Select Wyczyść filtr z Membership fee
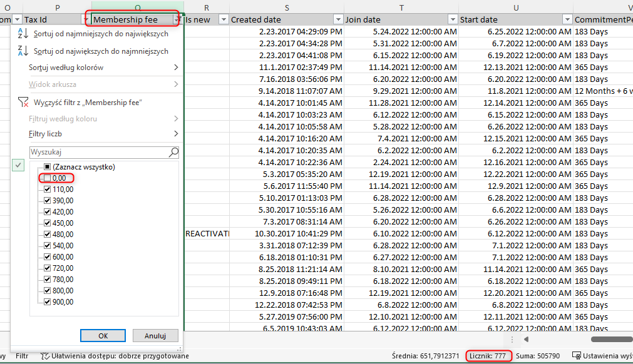 click(x=88, y=102)
